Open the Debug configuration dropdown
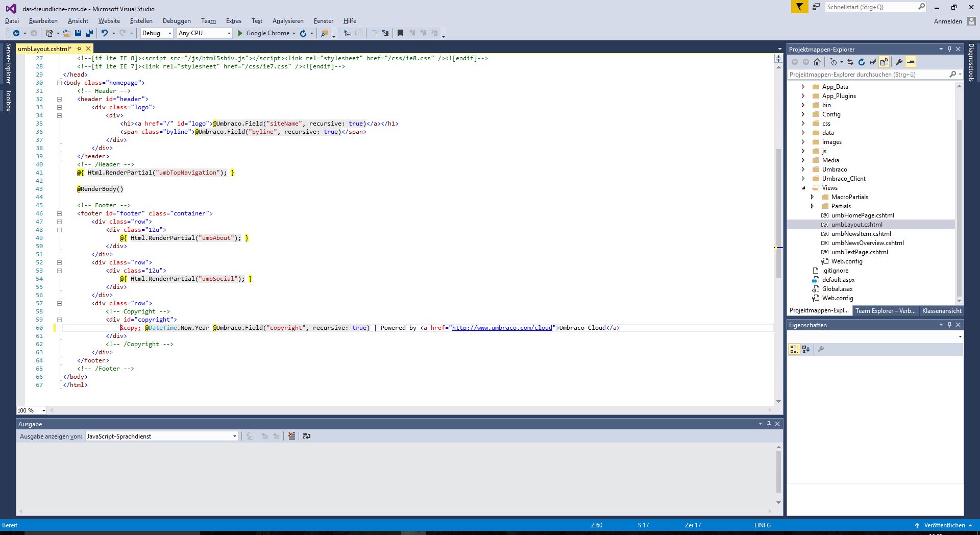The width and height of the screenshot is (980, 535). (x=157, y=33)
